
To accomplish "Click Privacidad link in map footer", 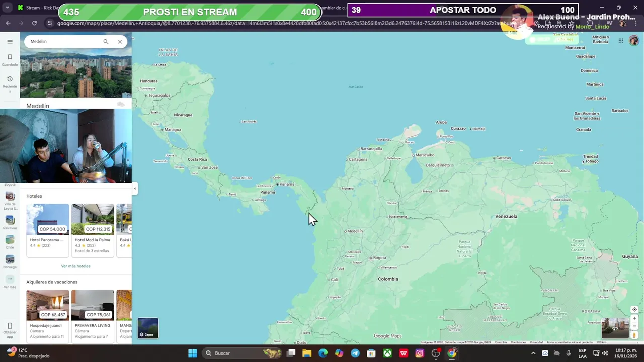I will click(536, 342).
